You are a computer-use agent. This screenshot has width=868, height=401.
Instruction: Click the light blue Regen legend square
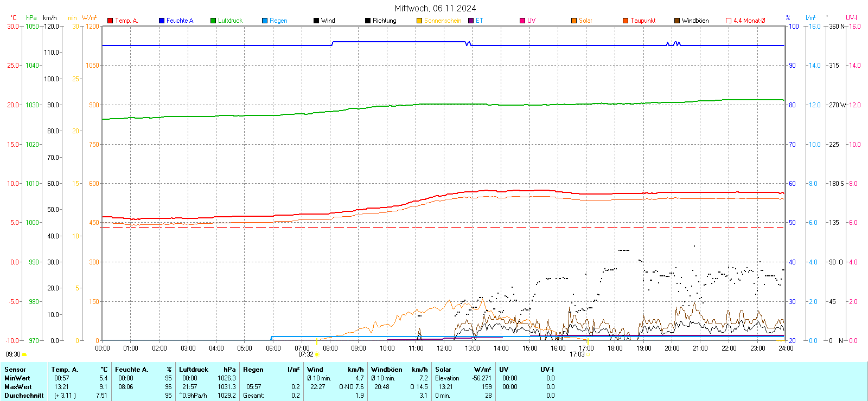[265, 21]
